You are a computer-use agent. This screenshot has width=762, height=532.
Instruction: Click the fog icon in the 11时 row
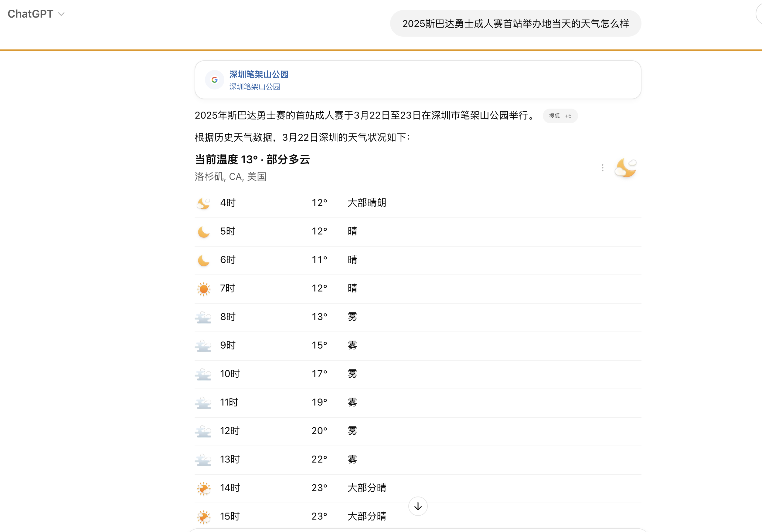tap(203, 403)
